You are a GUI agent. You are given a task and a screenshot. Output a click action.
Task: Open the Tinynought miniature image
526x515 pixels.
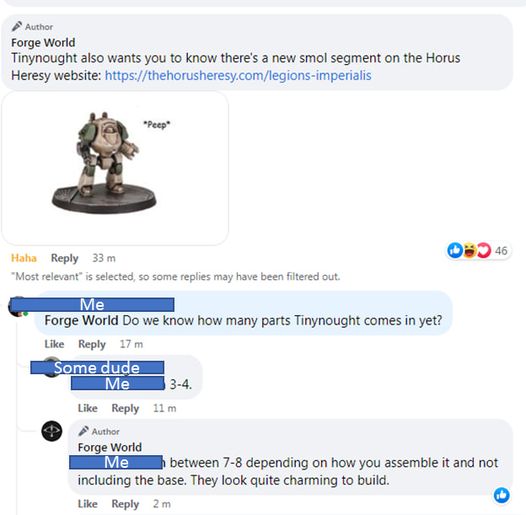click(x=115, y=168)
